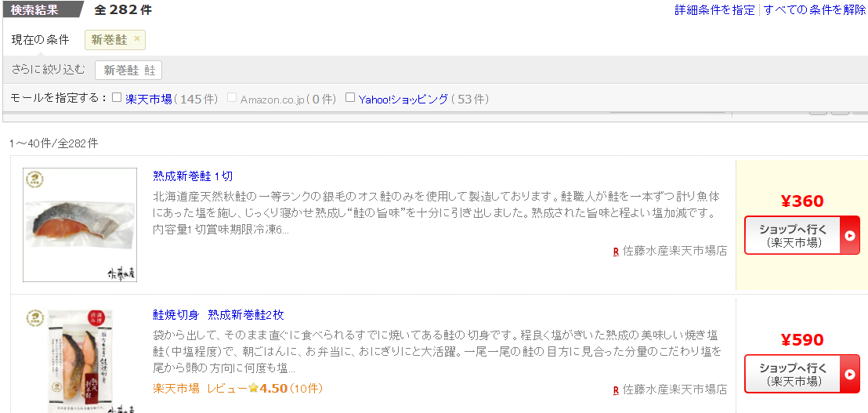Click the badge icon on first product image
The width and height of the screenshot is (868, 413).
click(x=35, y=179)
